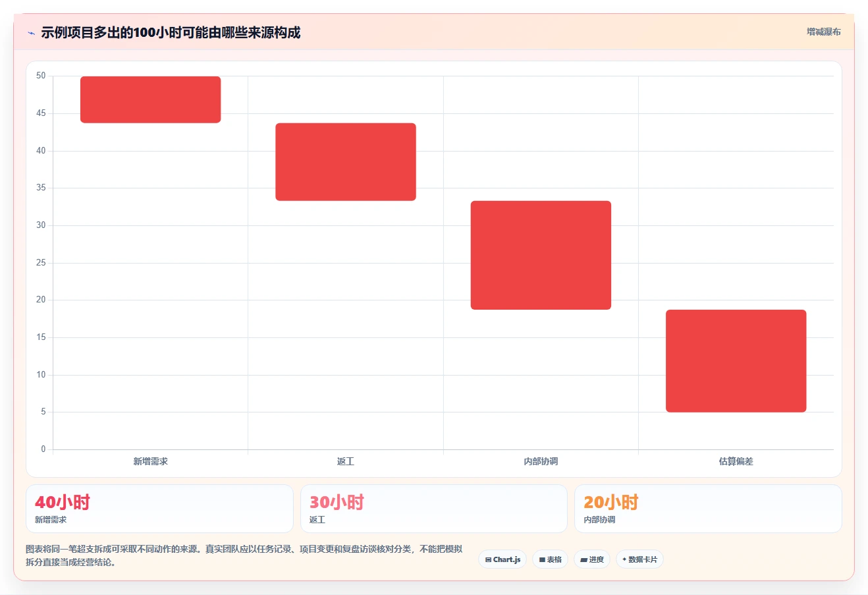
Task: Click the y-axis tick label 15
Action: coord(41,337)
